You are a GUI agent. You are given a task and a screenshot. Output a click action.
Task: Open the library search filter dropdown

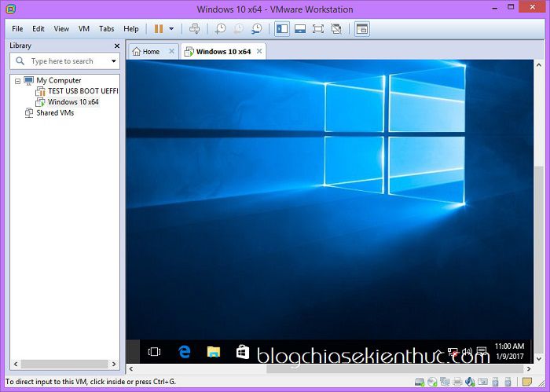(x=114, y=61)
